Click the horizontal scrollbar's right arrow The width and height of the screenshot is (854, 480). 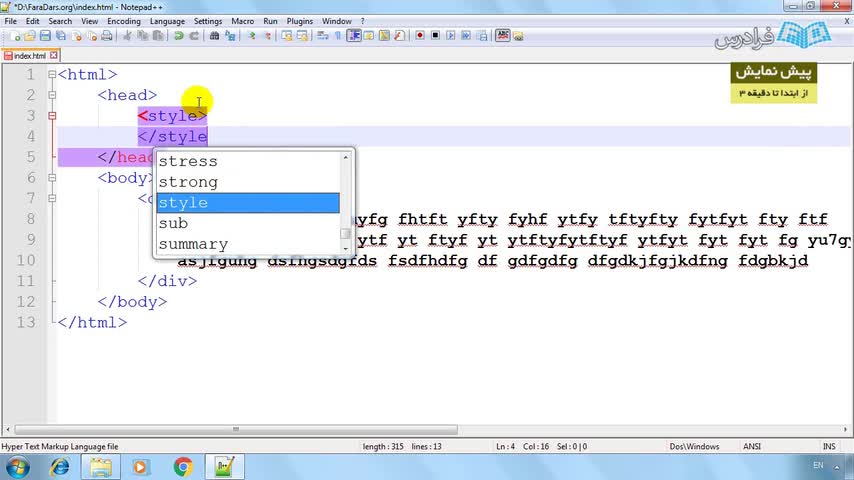click(845, 429)
